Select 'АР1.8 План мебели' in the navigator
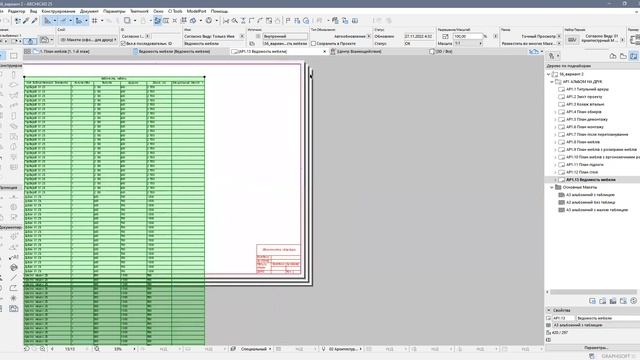 pos(583,142)
